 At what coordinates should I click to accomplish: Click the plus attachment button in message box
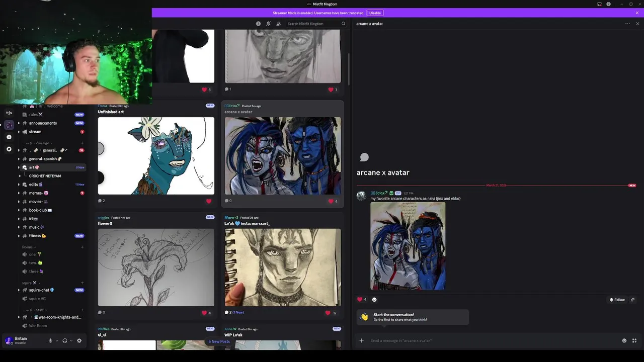click(x=361, y=340)
